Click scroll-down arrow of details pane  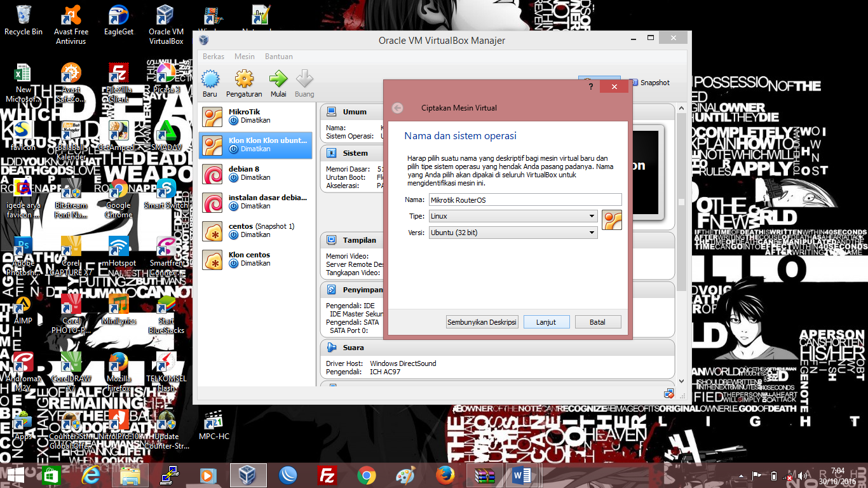click(x=682, y=381)
